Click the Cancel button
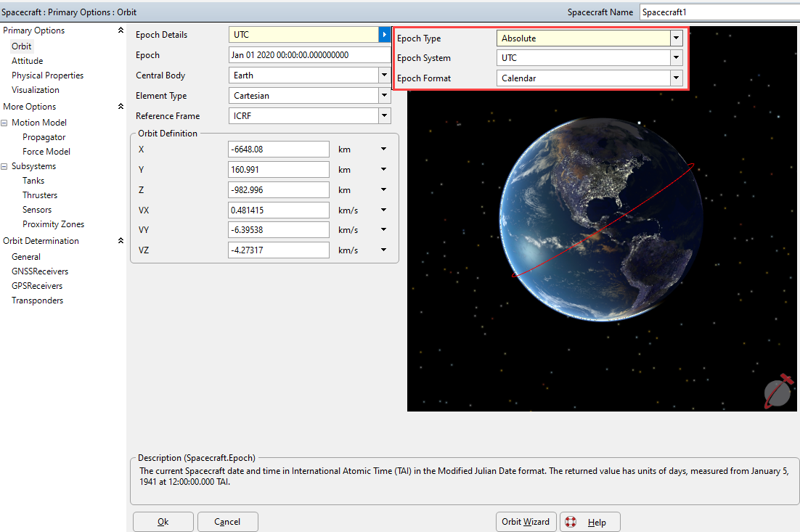The image size is (800, 532). tap(227, 522)
